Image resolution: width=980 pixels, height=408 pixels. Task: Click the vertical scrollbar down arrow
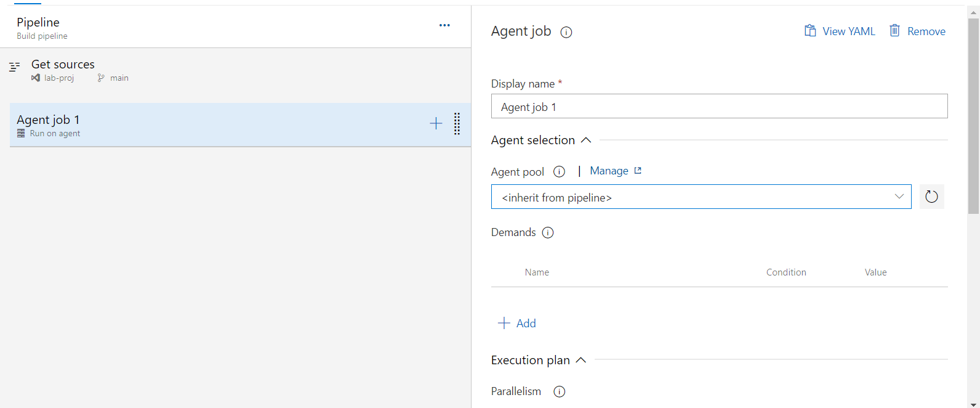(973, 404)
